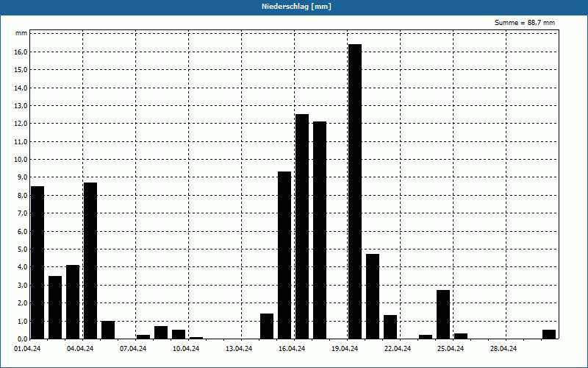This screenshot has height=368, width=588.
Task: Click the y-axis value "1,0"
Action: click(x=23, y=321)
